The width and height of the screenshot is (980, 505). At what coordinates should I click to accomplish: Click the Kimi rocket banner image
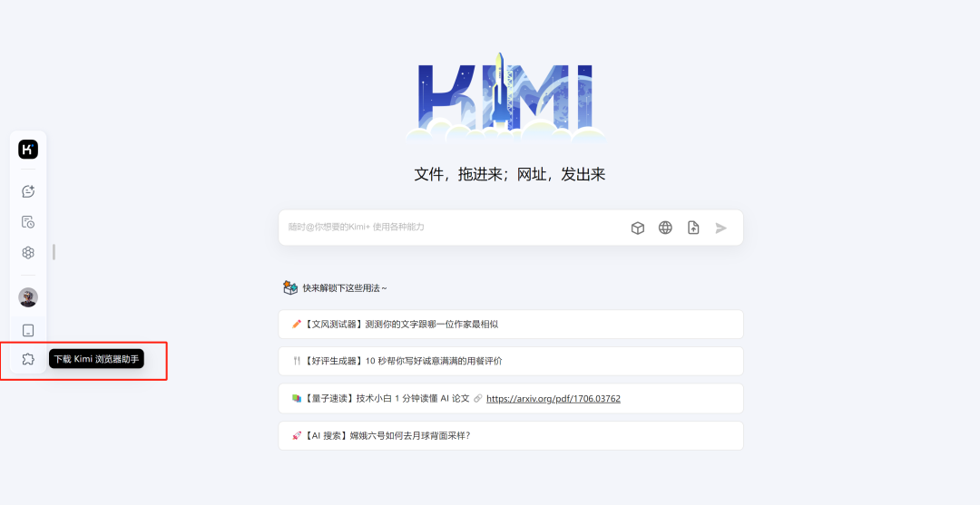click(x=505, y=97)
